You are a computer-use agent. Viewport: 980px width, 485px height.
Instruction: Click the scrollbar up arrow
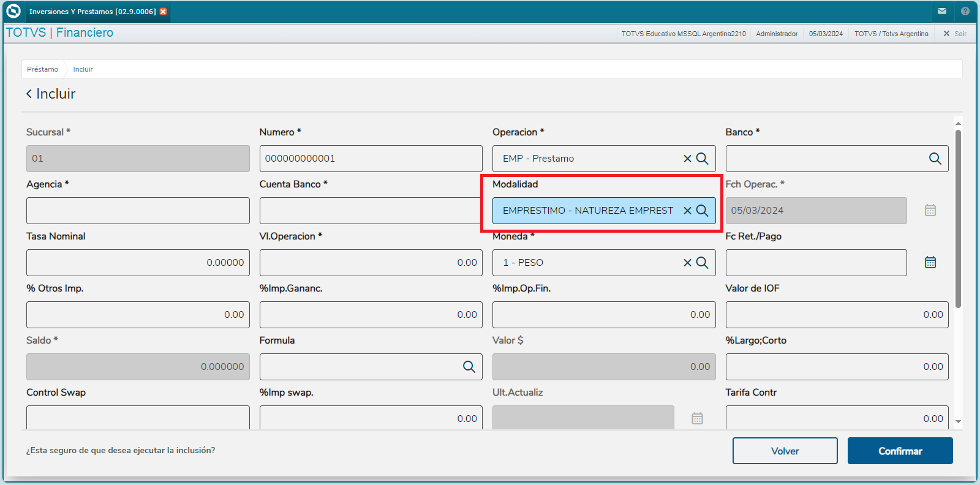[958, 123]
